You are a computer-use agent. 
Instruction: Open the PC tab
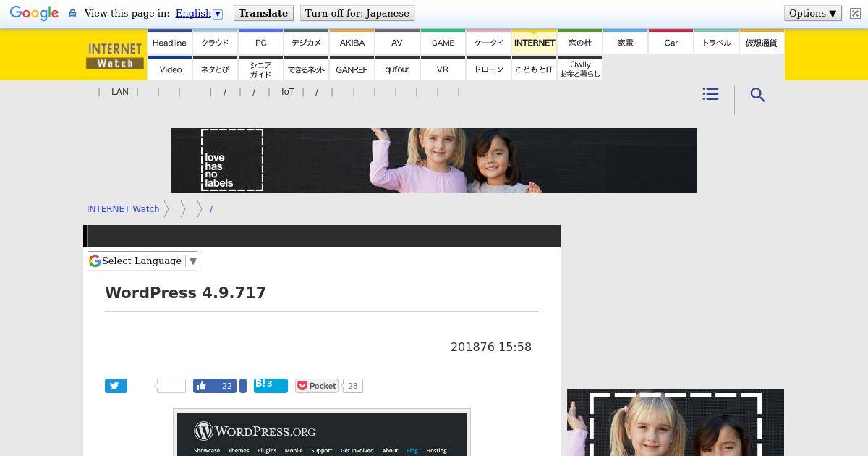click(x=260, y=42)
